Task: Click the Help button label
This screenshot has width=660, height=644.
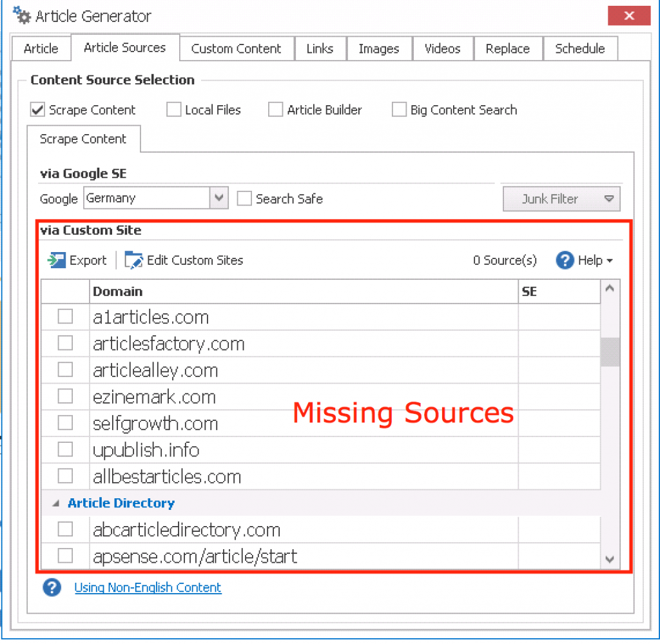Action: (590, 260)
